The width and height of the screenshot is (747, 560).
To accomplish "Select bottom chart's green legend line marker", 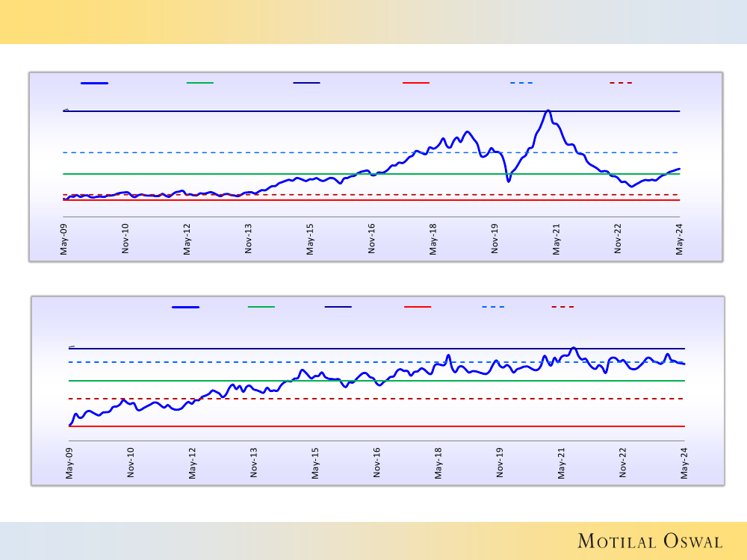I will point(261,307).
